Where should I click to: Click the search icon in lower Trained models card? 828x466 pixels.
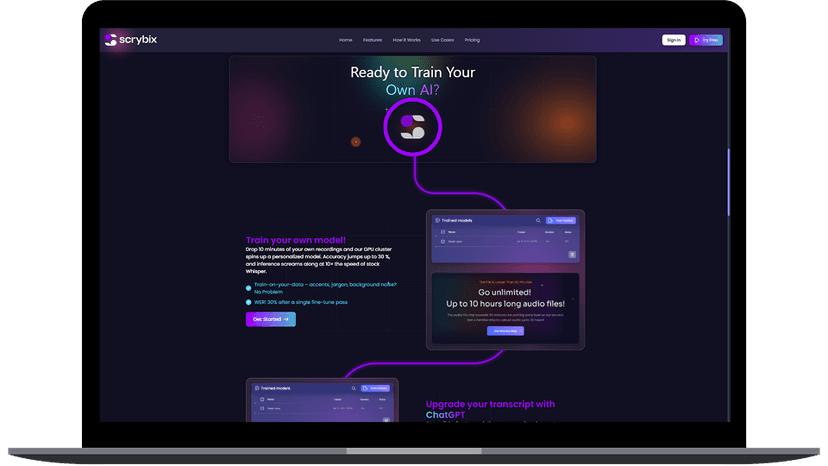click(x=353, y=388)
